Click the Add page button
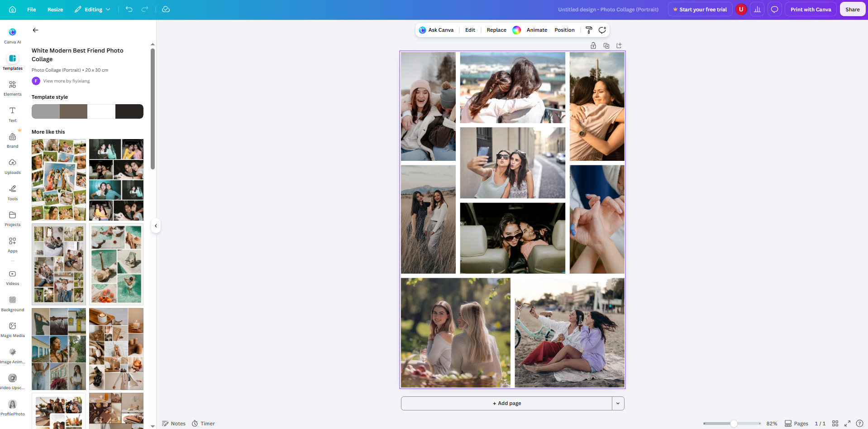Screen dimensions: 868x429 [506, 403]
